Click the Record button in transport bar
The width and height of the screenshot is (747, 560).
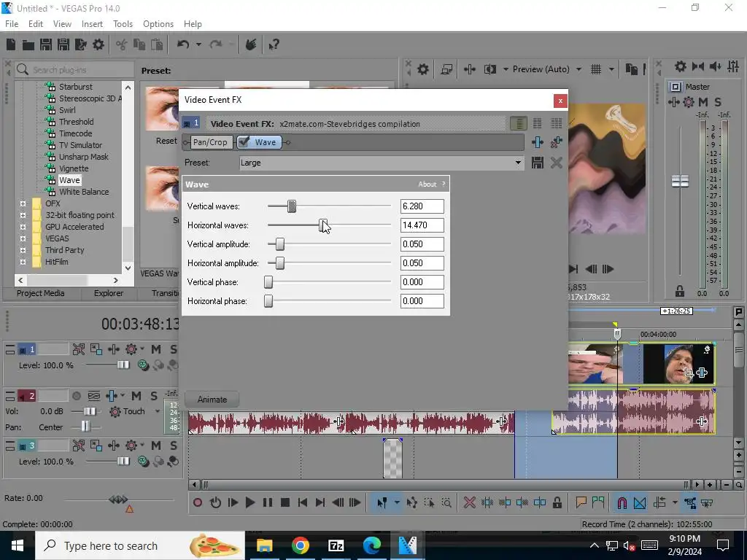198,502
